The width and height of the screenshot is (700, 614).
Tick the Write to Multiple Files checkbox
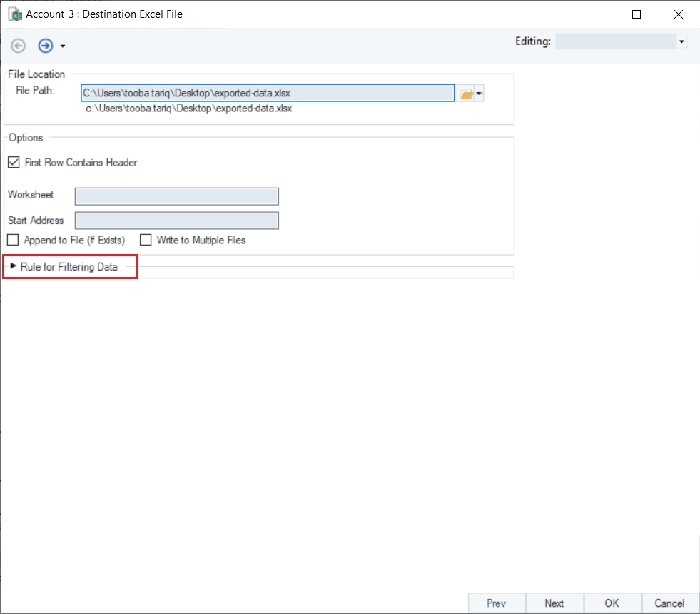(146, 241)
